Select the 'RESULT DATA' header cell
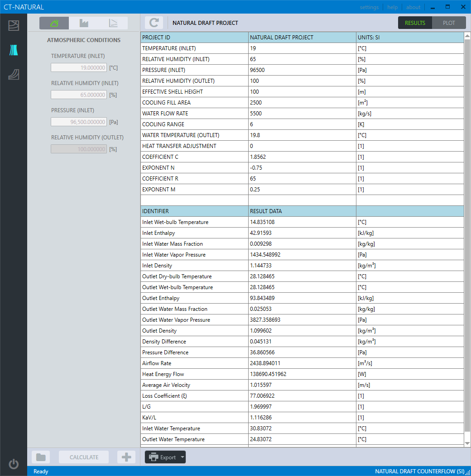The width and height of the screenshot is (471, 476). click(x=302, y=211)
